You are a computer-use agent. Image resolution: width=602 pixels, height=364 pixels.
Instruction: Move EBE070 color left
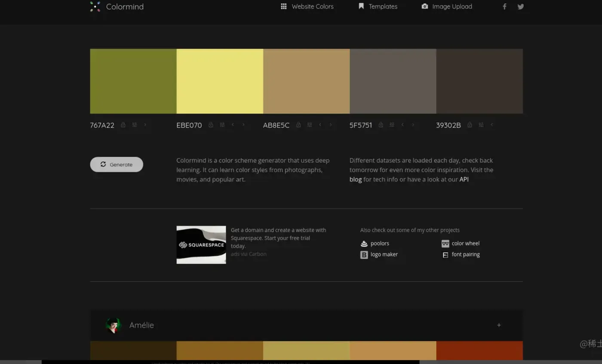233,125
